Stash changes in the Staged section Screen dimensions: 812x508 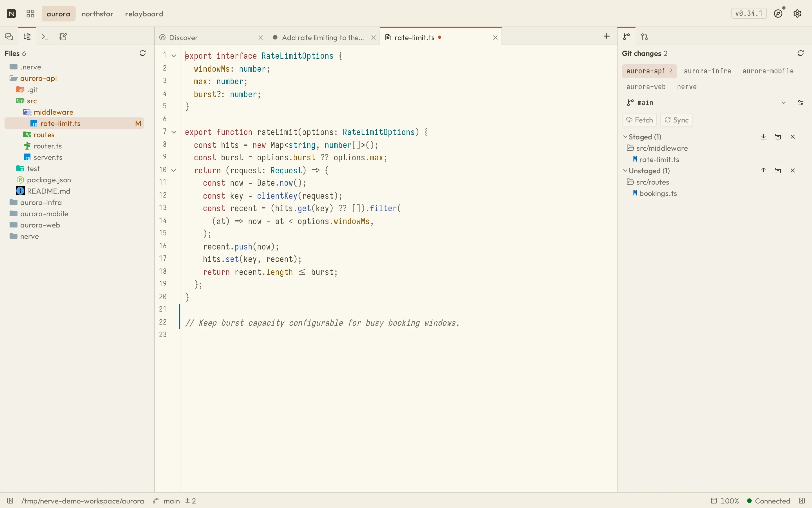pos(778,137)
